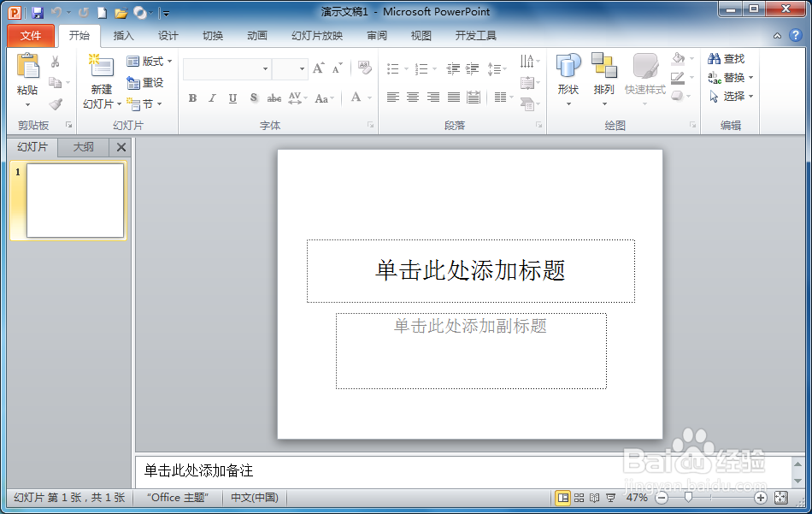This screenshot has height=514, width=812.
Task: Click the New Slide icon
Action: pyautogui.click(x=102, y=67)
